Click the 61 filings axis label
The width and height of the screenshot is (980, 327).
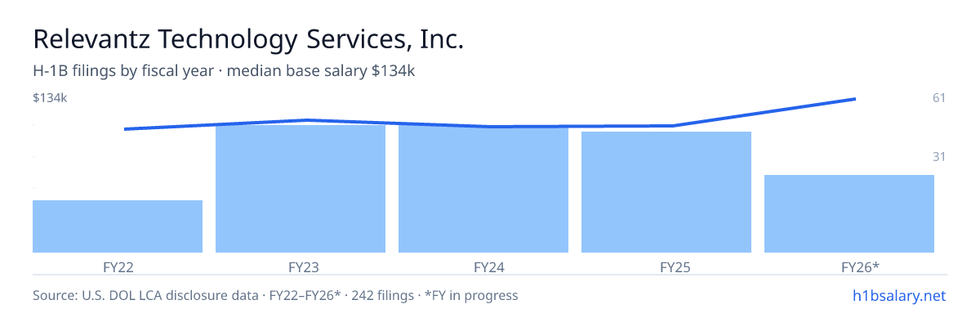[x=939, y=98]
